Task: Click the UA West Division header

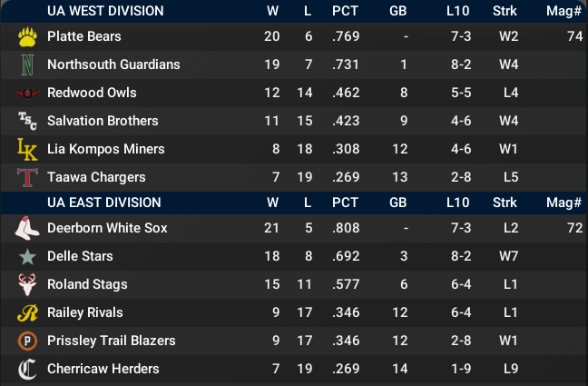Action: pos(105,11)
